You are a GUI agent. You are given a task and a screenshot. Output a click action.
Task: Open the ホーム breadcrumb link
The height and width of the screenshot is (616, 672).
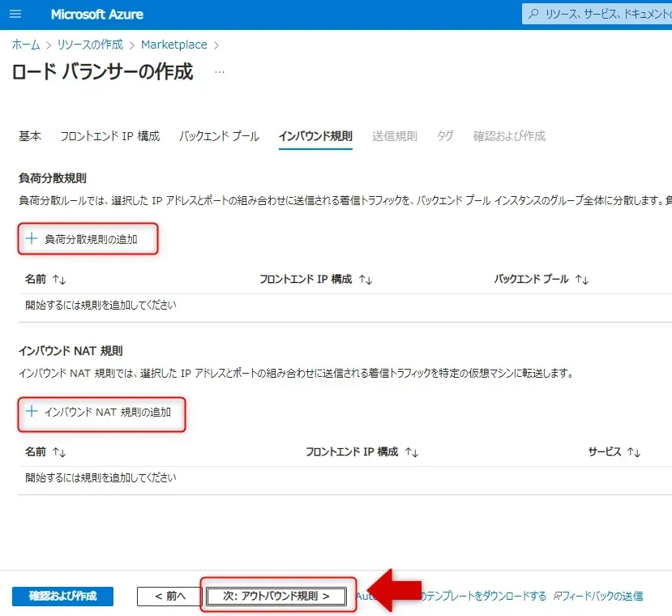click(26, 45)
